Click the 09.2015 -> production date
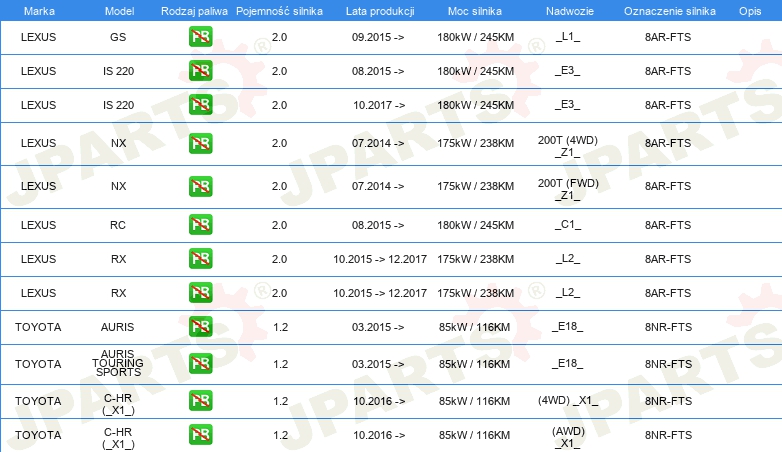Screen dimensions: 782x452 [x=378, y=37]
